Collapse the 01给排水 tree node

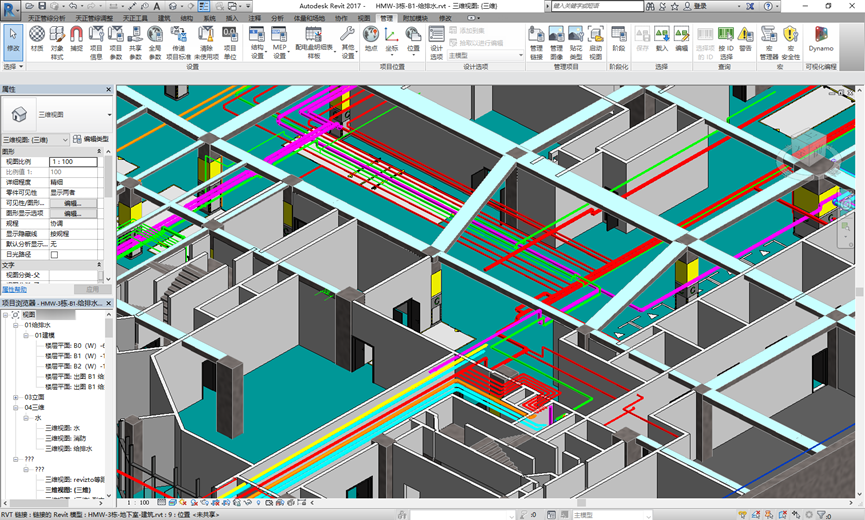point(15,325)
